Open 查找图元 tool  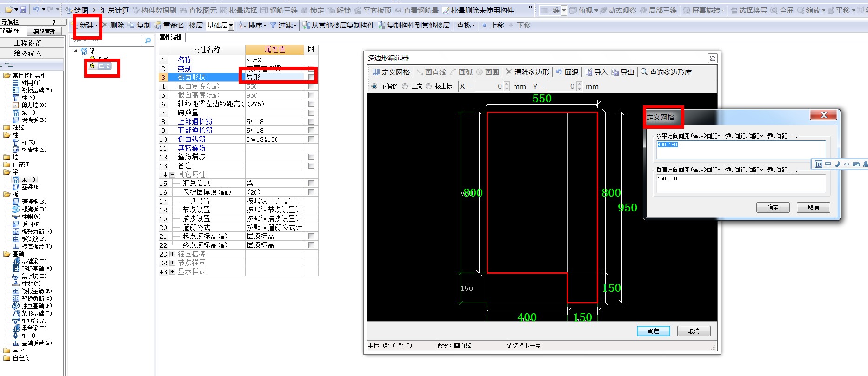pos(198,10)
